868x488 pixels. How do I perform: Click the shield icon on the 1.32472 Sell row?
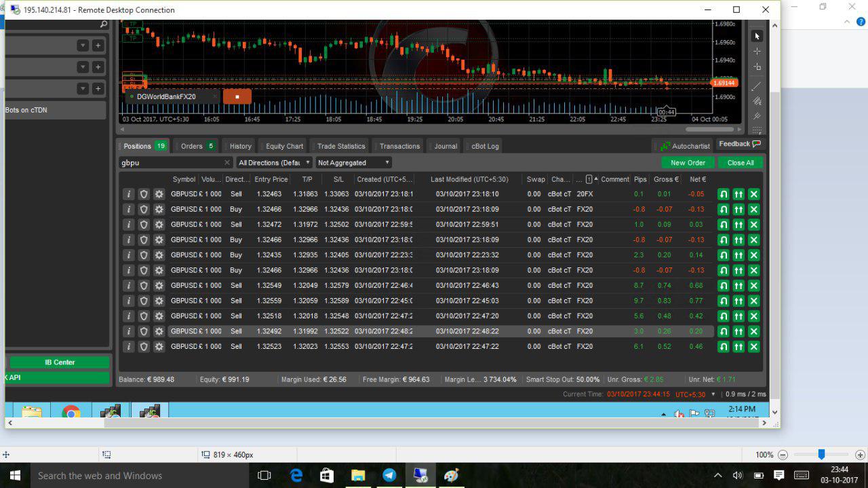click(x=144, y=225)
